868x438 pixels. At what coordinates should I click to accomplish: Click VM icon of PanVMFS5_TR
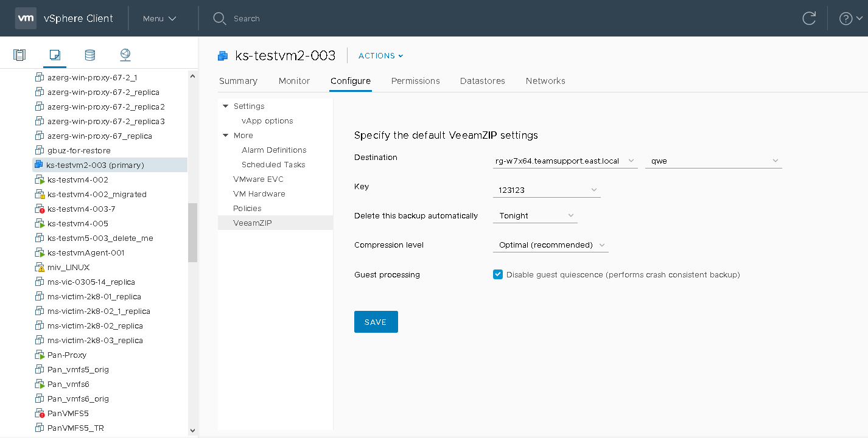pos(40,428)
